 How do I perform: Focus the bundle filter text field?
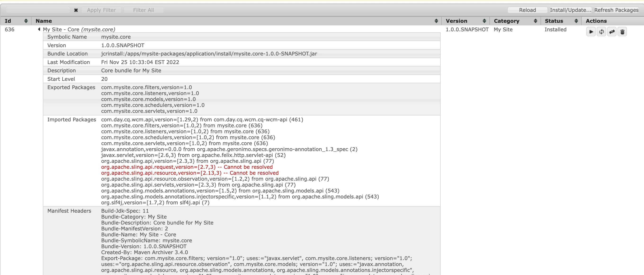pos(38,10)
